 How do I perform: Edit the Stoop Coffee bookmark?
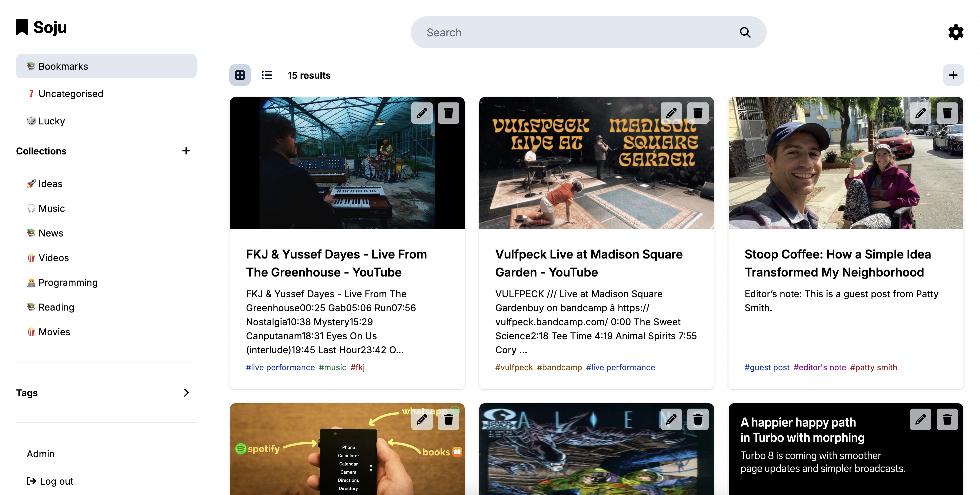tap(920, 113)
